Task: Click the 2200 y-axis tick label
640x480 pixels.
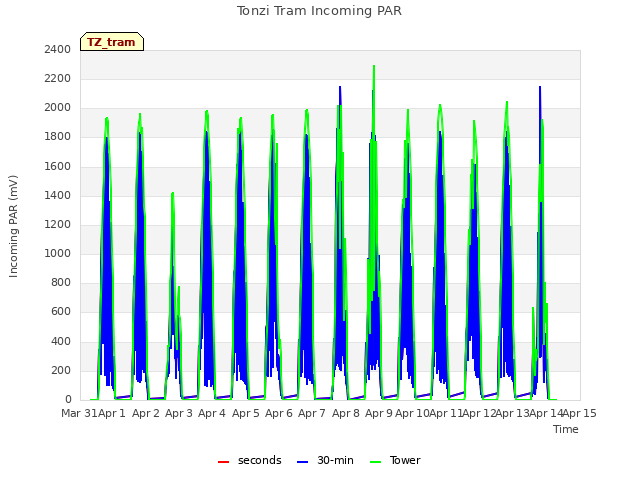Action: pos(58,79)
